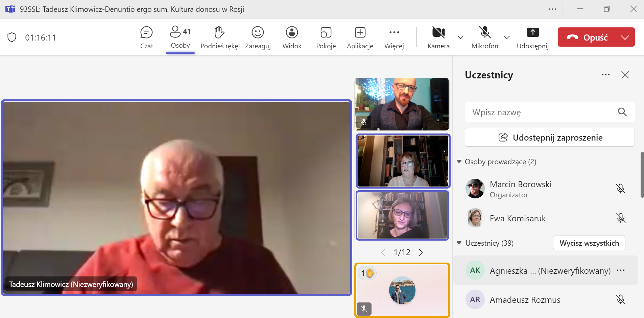Click muted mic icon on raised-hand tile
The image size is (644, 318).
click(364, 309)
